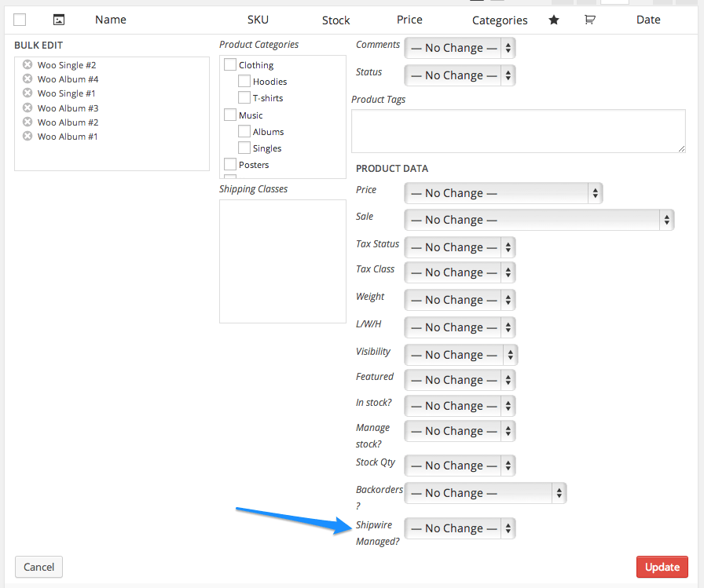Image resolution: width=704 pixels, height=588 pixels.
Task: Check the Music product category
Action: (229, 114)
